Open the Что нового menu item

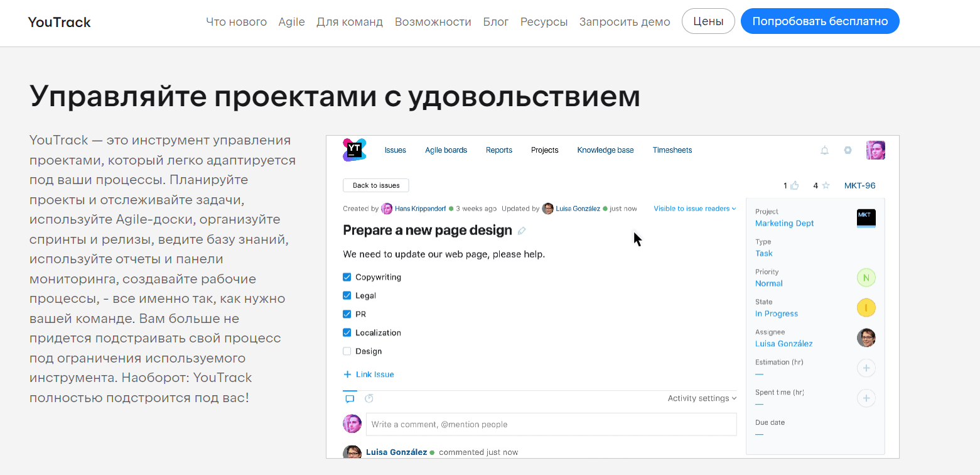click(x=237, y=22)
